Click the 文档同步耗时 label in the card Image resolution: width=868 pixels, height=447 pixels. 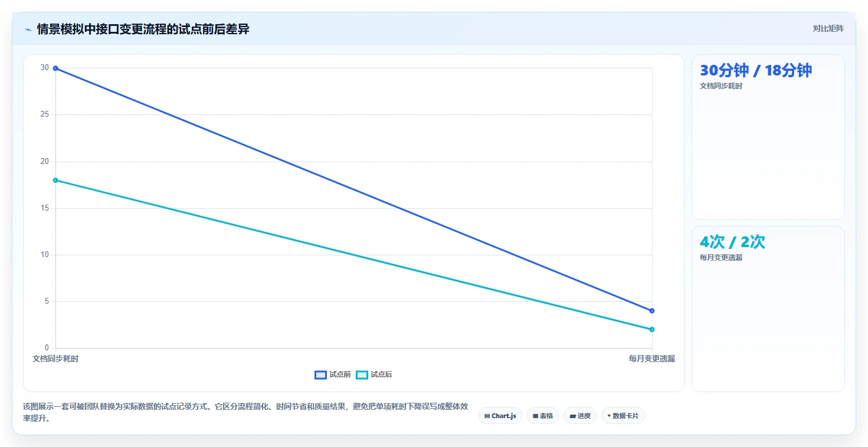tap(721, 86)
